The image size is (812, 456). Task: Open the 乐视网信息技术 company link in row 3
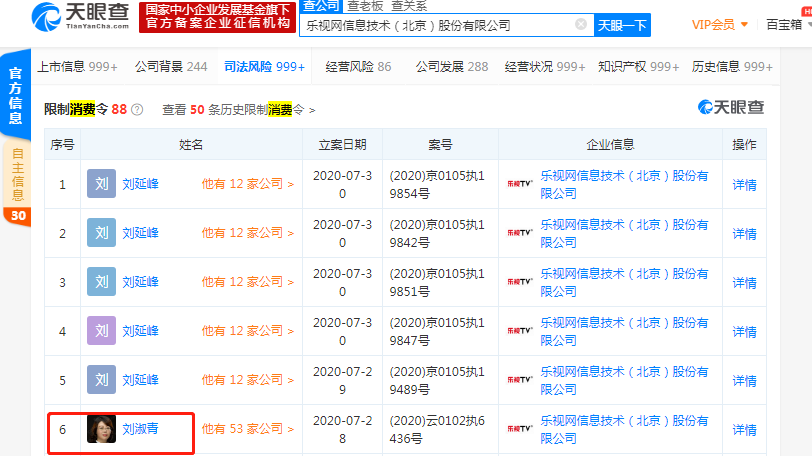(625, 282)
